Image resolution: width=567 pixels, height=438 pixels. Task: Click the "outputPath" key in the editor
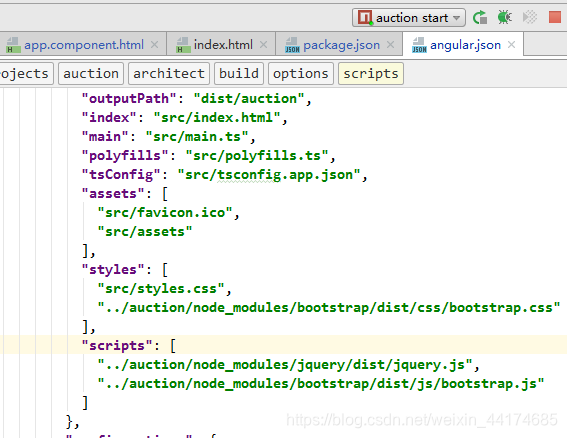click(x=129, y=99)
